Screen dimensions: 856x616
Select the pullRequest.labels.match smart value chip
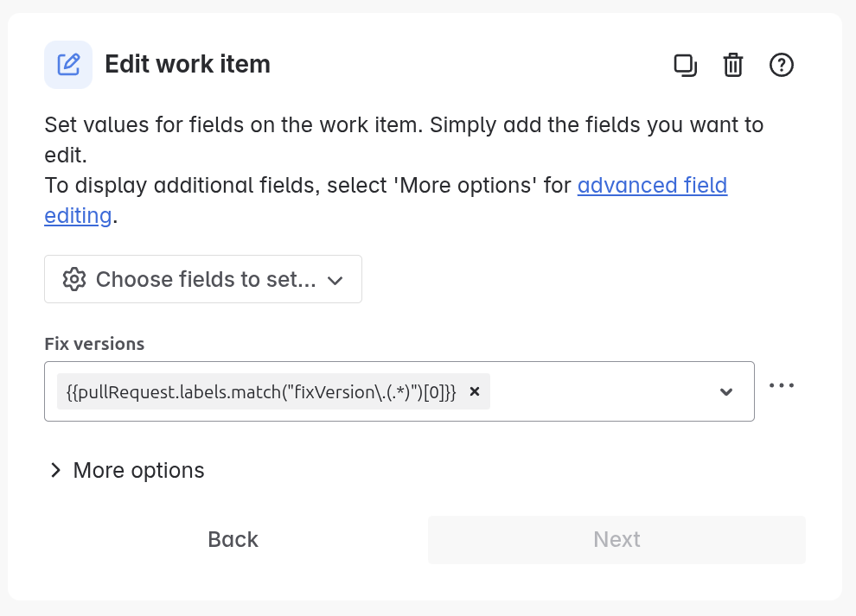(261, 391)
